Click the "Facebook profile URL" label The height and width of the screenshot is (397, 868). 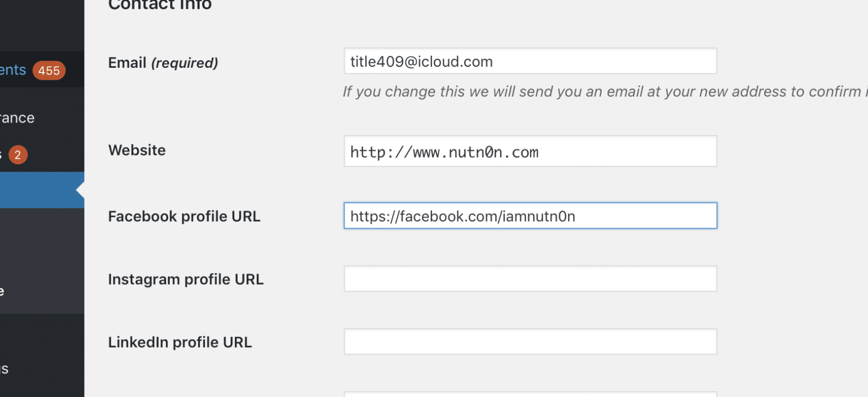[184, 216]
